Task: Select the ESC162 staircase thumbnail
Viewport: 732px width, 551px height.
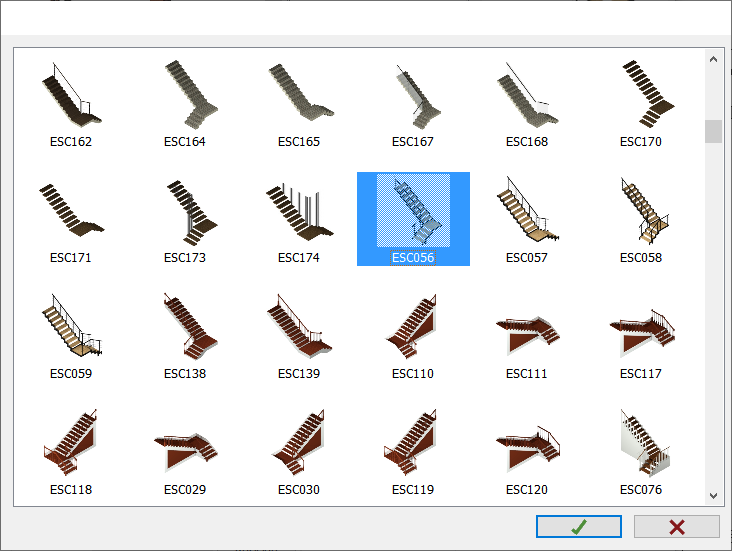Action: tap(71, 95)
